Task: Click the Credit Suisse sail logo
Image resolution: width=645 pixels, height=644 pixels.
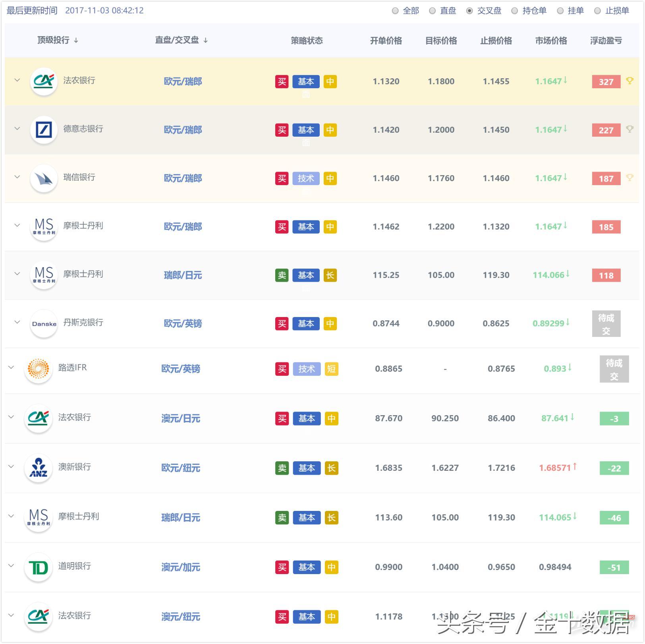Action: 44,178
